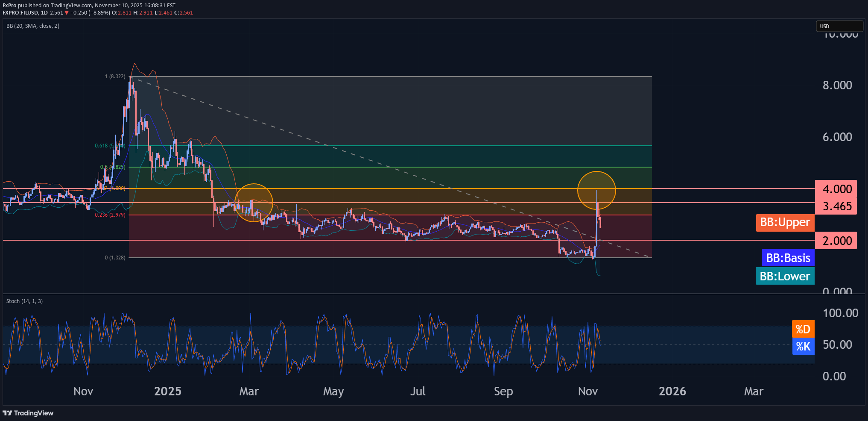Click the 2026 label on time axis
Image resolution: width=868 pixels, height=421 pixels.
[672, 391]
